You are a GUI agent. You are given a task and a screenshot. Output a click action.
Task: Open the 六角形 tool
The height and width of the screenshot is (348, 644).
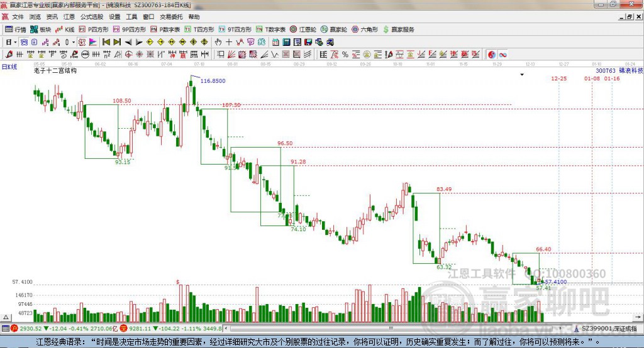pyautogui.click(x=365, y=30)
